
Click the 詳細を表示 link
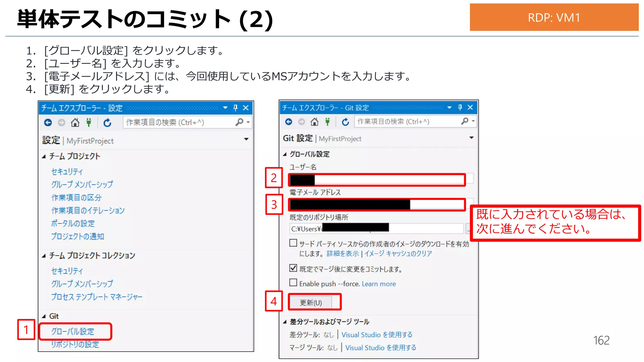tap(343, 254)
